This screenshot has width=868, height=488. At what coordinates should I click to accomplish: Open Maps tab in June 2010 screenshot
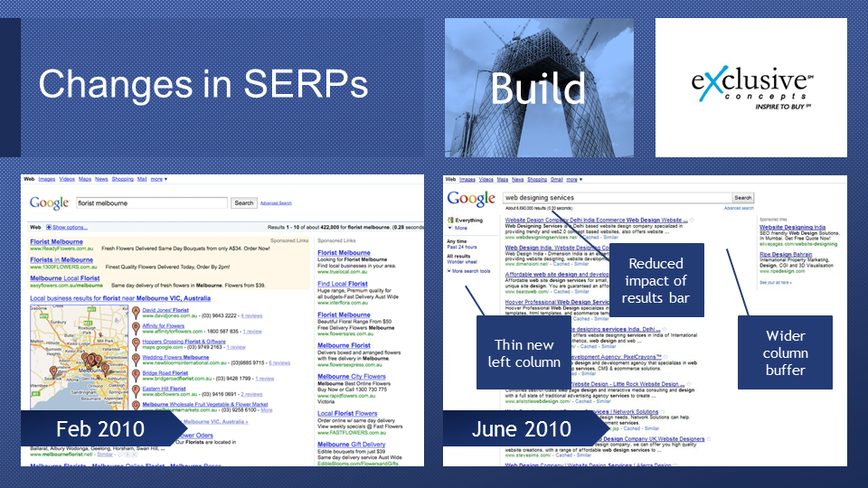pos(503,179)
